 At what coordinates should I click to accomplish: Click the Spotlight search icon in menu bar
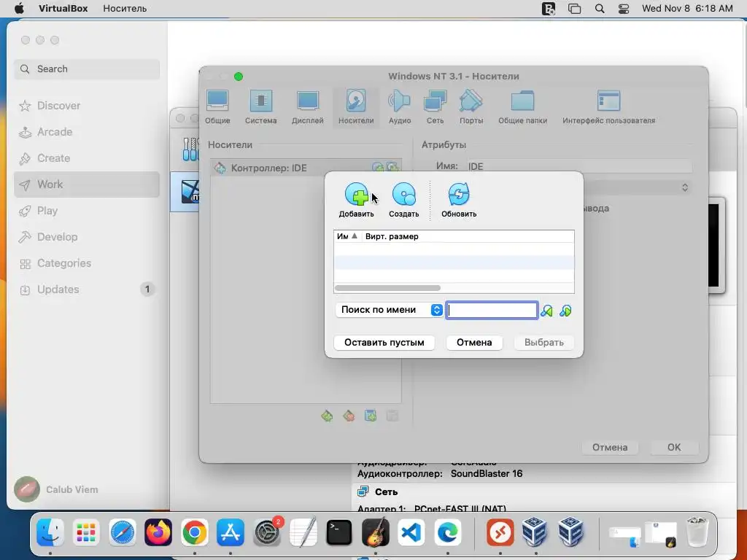click(x=600, y=9)
